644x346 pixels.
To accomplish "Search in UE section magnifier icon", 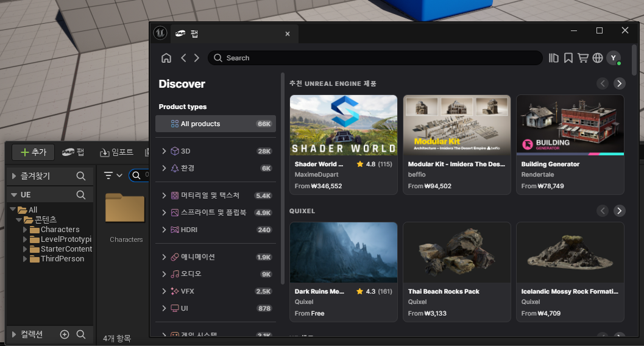I will tap(81, 194).
